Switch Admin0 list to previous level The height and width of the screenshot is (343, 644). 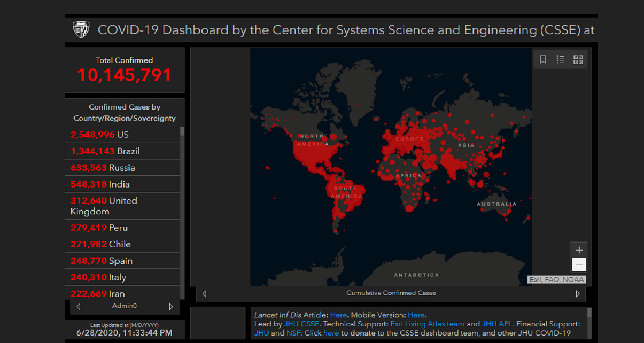[x=79, y=307]
